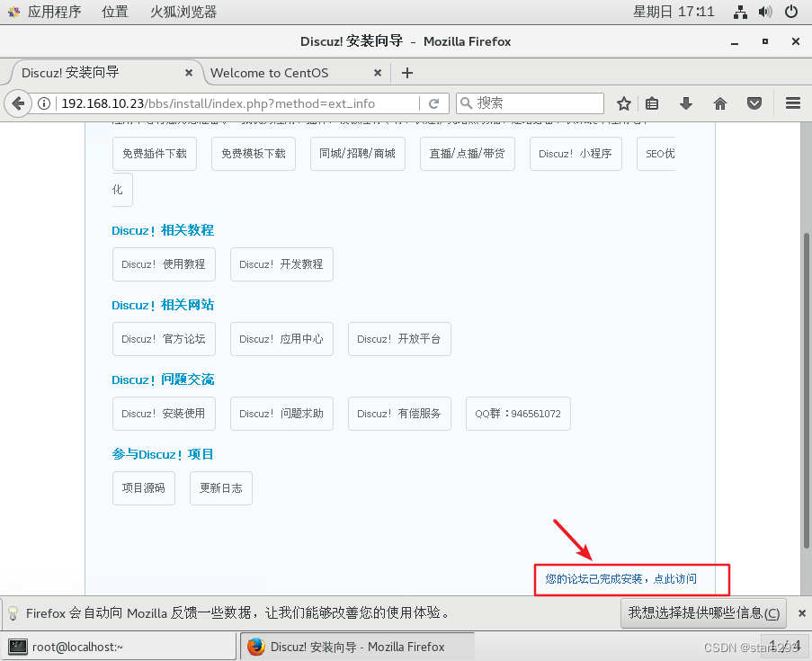The image size is (812, 661).
Task: Switch to the Welcome to CentOS tab
Action: [x=295, y=73]
